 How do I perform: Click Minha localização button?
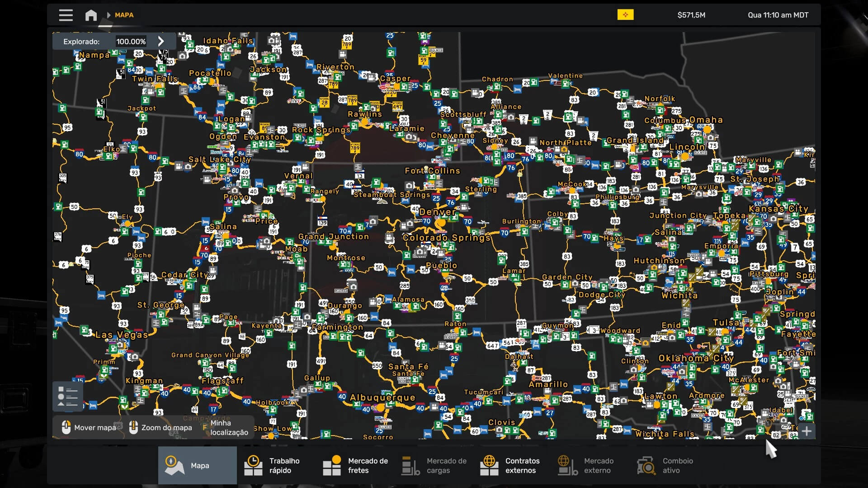coord(228,427)
